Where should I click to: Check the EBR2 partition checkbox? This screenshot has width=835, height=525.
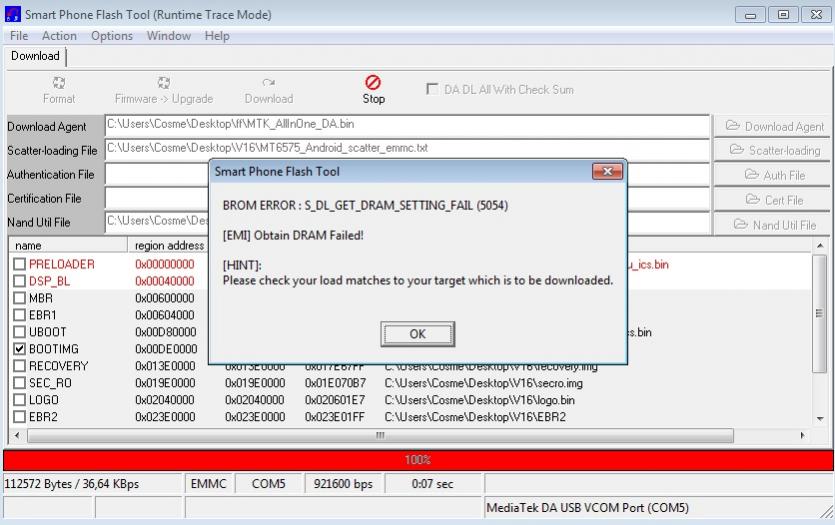click(x=20, y=417)
